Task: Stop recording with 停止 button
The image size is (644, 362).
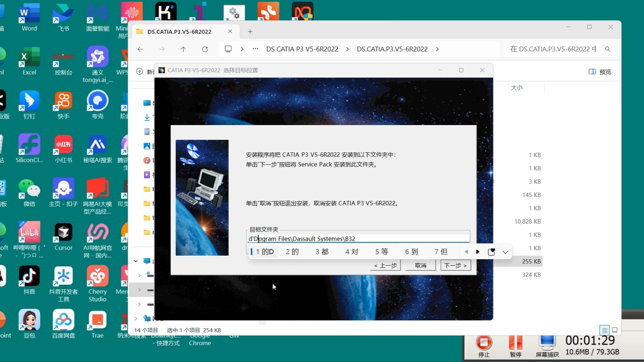Action: pyautogui.click(x=484, y=346)
